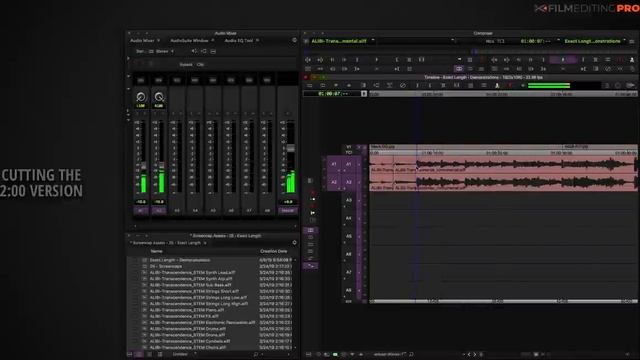The height and width of the screenshot is (360, 640).
Task: Select bin item ALIBI-Transcendence_STEM Piano.aiff
Action: (x=187, y=310)
